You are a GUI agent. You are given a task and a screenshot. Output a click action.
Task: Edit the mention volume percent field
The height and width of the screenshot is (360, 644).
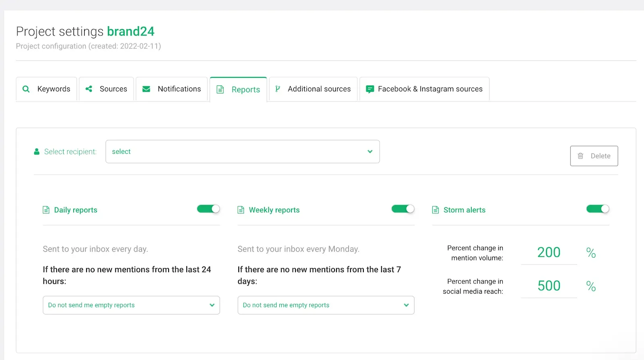pyautogui.click(x=549, y=252)
